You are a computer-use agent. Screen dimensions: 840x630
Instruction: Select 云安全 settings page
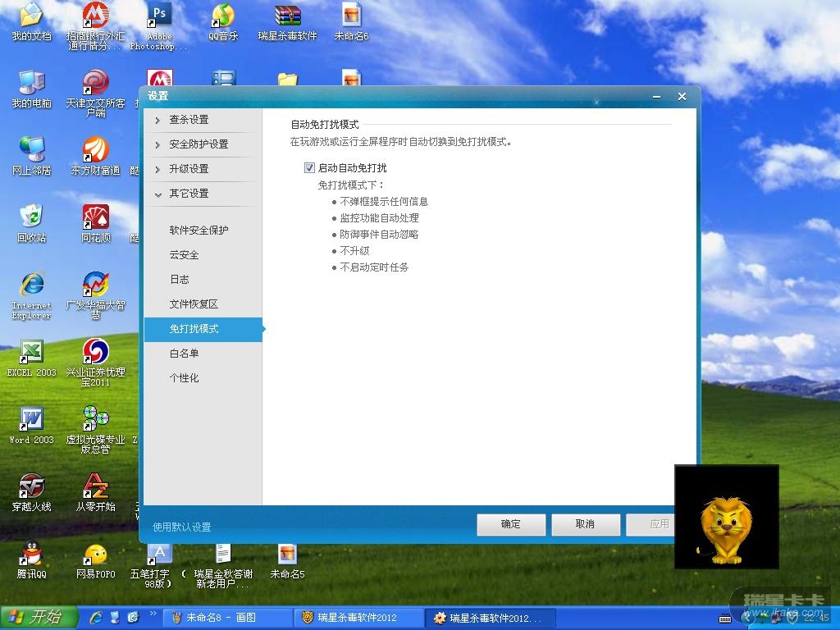tap(203, 255)
